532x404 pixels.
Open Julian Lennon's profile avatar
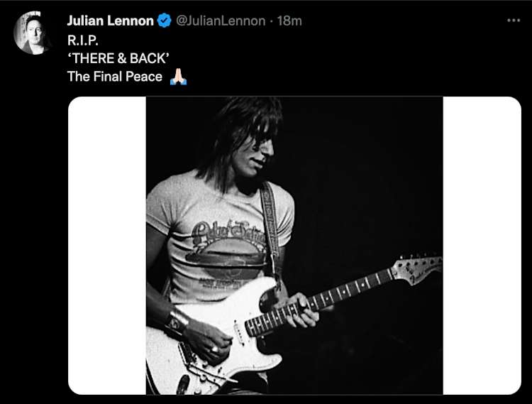31,33
